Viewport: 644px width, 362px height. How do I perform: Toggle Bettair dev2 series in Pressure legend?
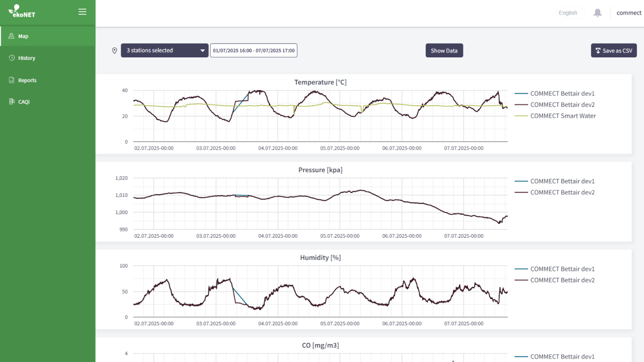click(x=555, y=192)
